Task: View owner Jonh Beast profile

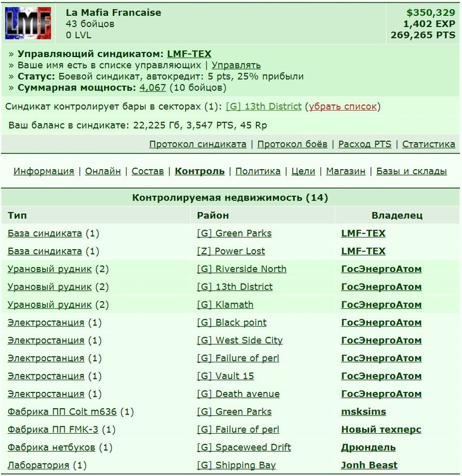Action: click(369, 465)
